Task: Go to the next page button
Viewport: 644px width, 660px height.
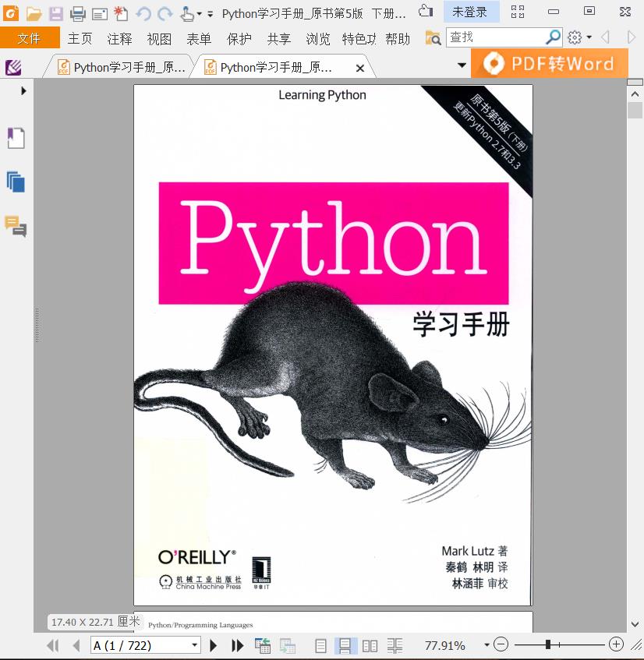Action: coord(213,645)
